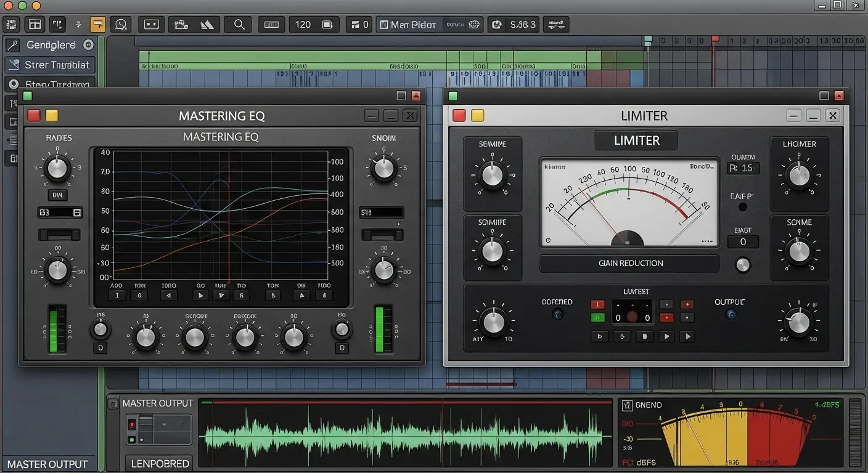Click the rectangle icon with two dots in toolbar
The height and width of the screenshot is (473, 868).
pyautogui.click(x=151, y=25)
